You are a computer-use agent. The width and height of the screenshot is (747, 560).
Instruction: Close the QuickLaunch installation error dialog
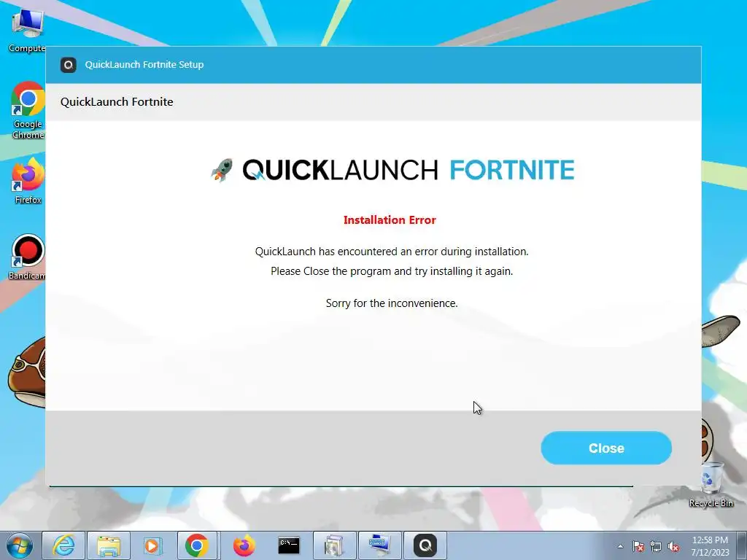(606, 448)
